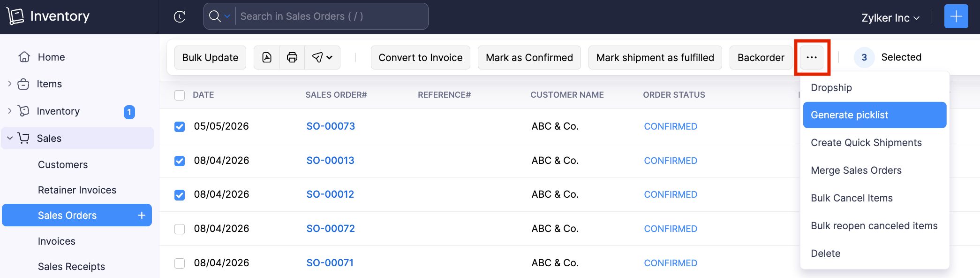The width and height of the screenshot is (980, 278).
Task: Select Bulk reopen canceled items
Action: (875, 226)
